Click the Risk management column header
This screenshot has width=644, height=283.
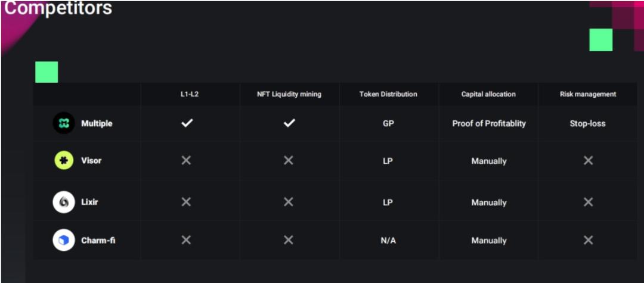(588, 94)
